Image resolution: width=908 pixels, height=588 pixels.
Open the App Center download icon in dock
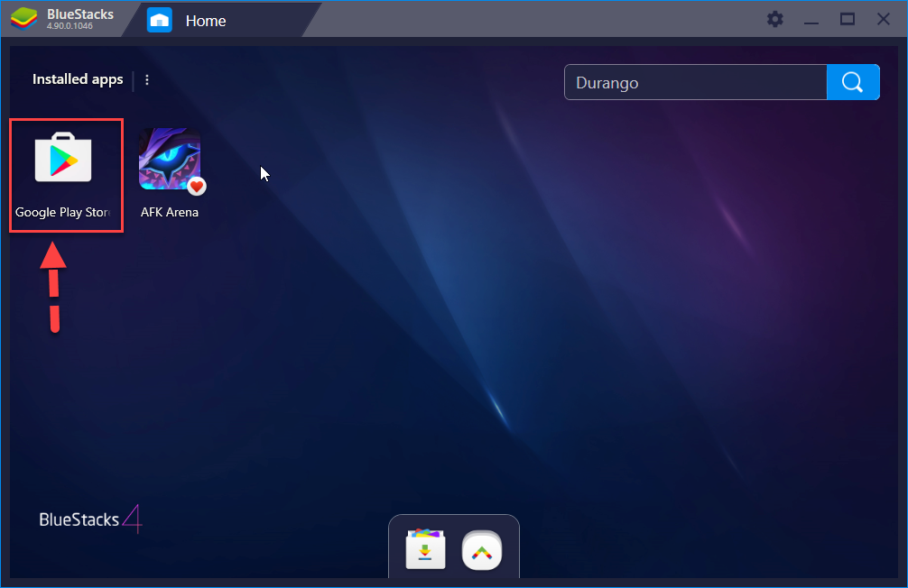426,550
